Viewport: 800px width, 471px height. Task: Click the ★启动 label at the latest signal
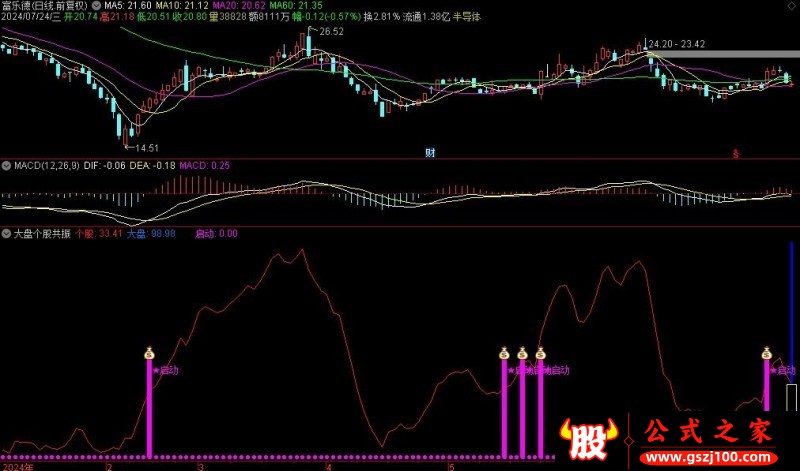pos(784,370)
